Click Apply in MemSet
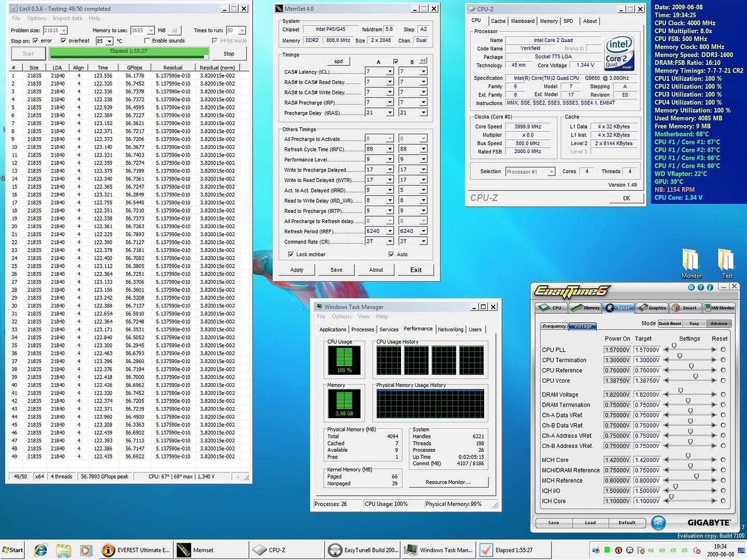Image resolution: width=747 pixels, height=560 pixels. (297, 270)
